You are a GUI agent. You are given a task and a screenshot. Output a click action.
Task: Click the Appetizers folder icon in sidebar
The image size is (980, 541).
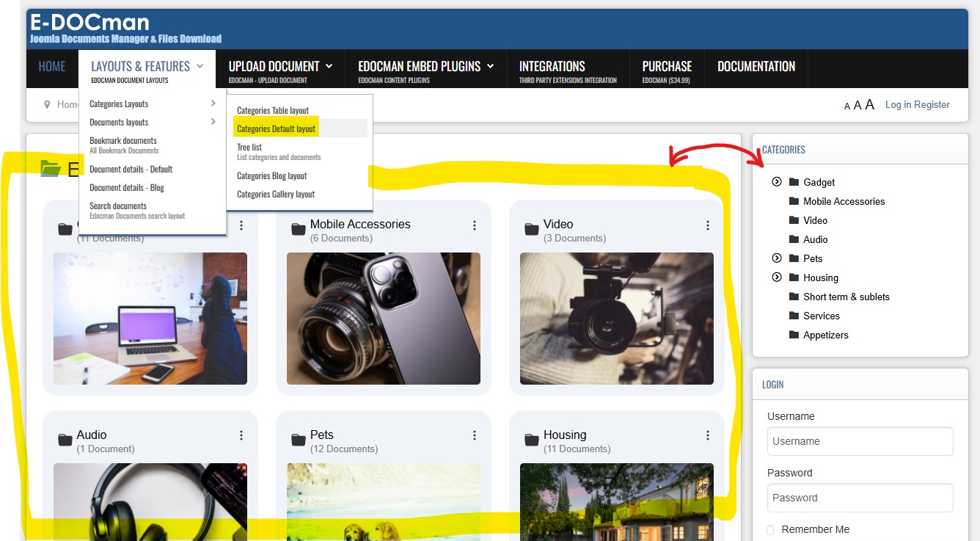[x=794, y=335]
